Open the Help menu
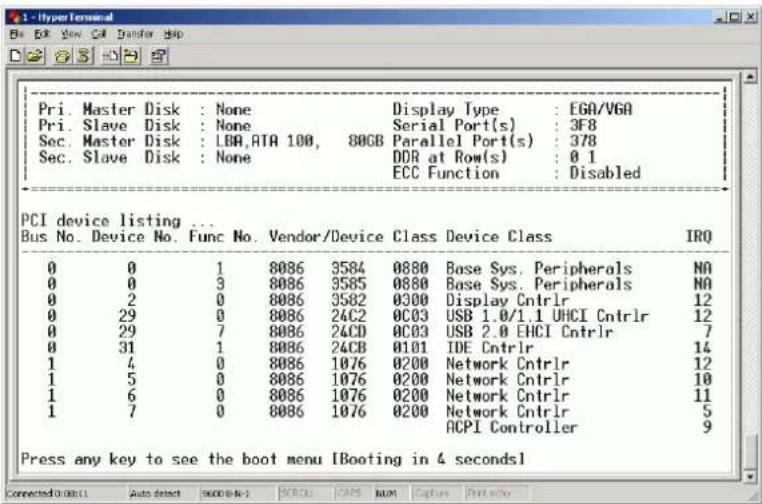762x504 pixels. click(173, 34)
